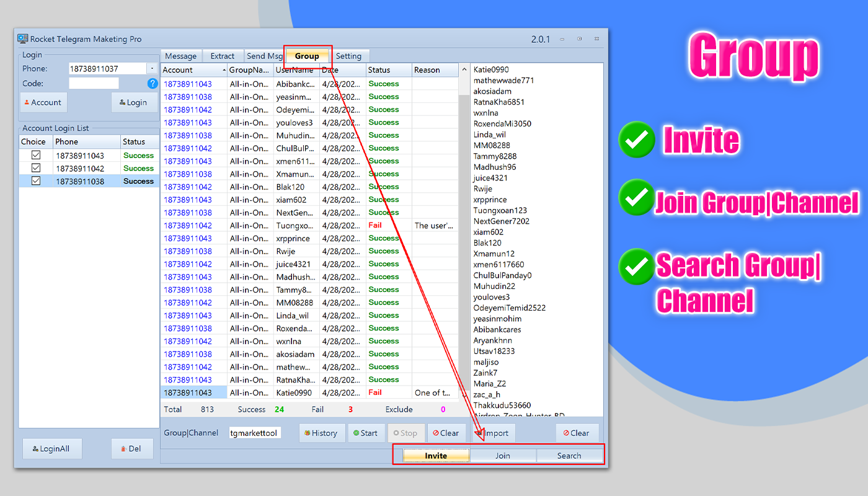Expand the Account column sort arrow
Image resolution: width=868 pixels, height=496 pixels.
coord(223,70)
